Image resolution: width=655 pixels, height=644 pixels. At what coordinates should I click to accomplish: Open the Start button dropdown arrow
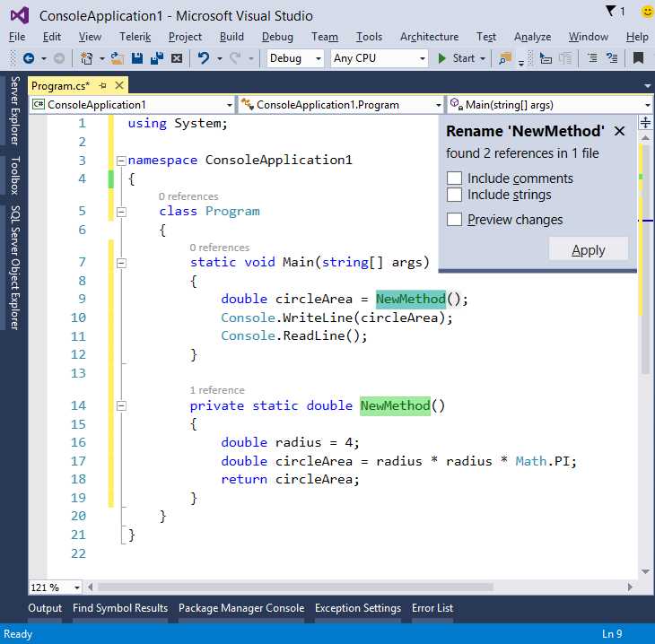pyautogui.click(x=483, y=58)
